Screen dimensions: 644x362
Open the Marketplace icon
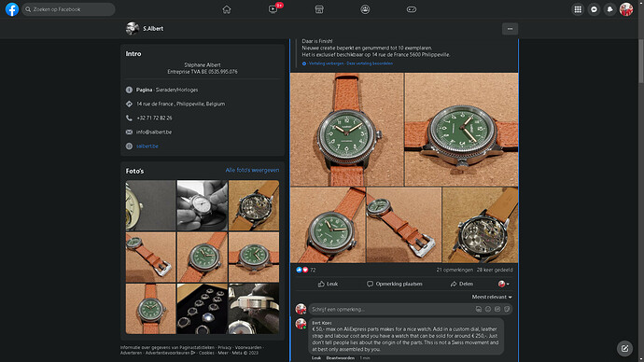pos(319,9)
